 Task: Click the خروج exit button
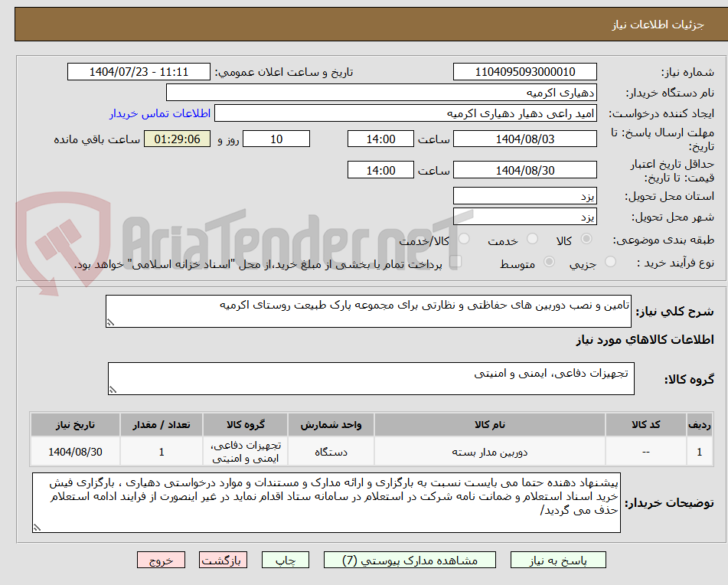coord(161,560)
